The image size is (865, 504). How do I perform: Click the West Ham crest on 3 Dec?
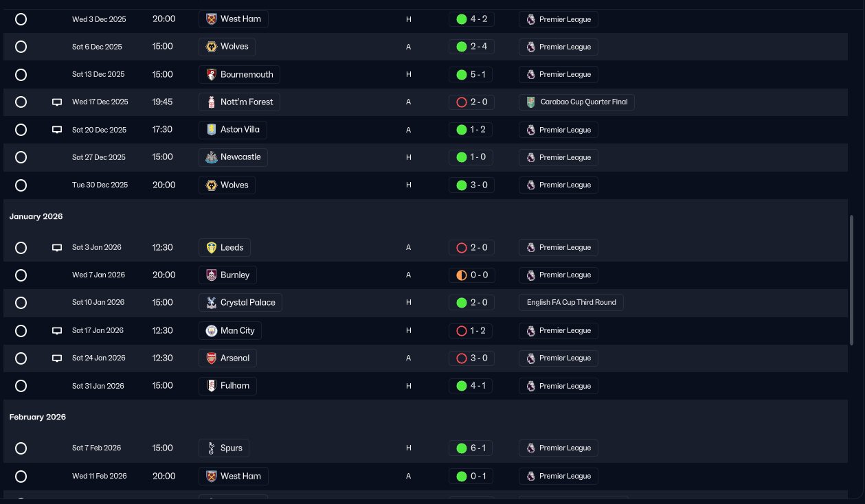[x=212, y=19]
